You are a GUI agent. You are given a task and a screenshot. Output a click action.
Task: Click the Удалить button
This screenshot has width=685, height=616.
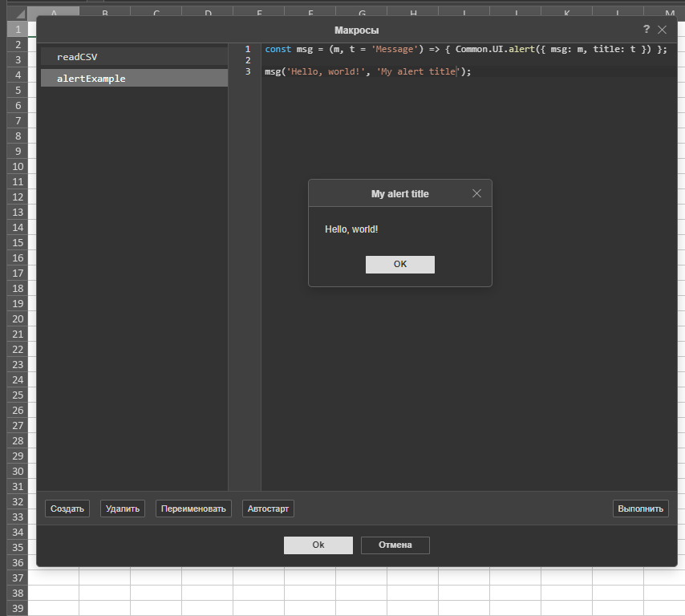click(x=122, y=509)
